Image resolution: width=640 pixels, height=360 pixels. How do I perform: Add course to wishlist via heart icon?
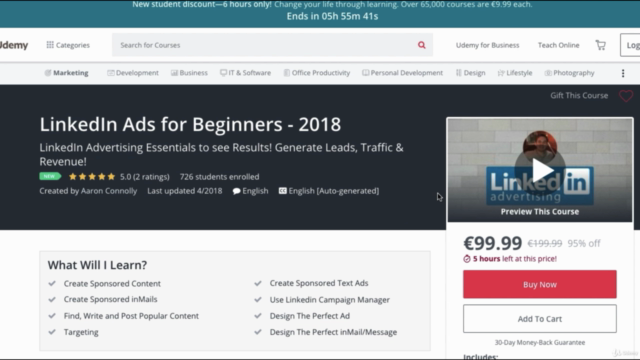coord(626,96)
